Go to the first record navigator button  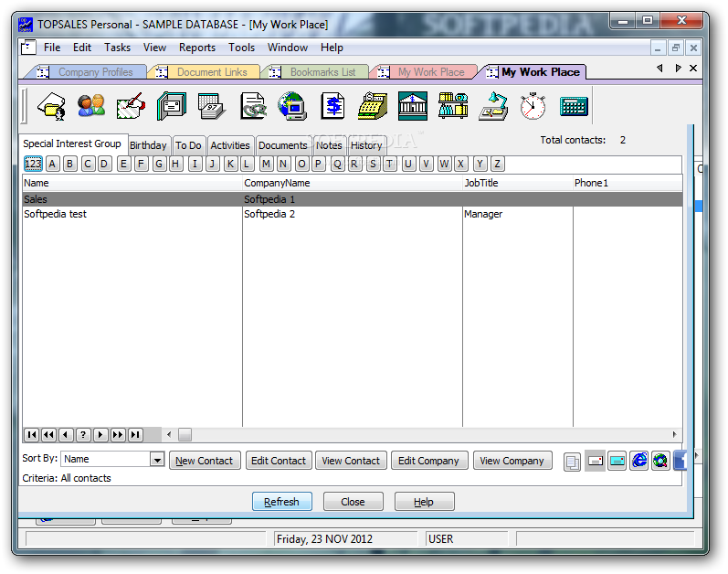click(x=32, y=435)
